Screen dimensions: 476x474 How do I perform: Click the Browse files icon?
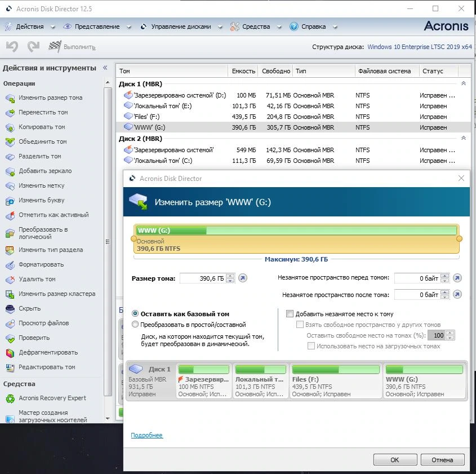(x=10, y=324)
